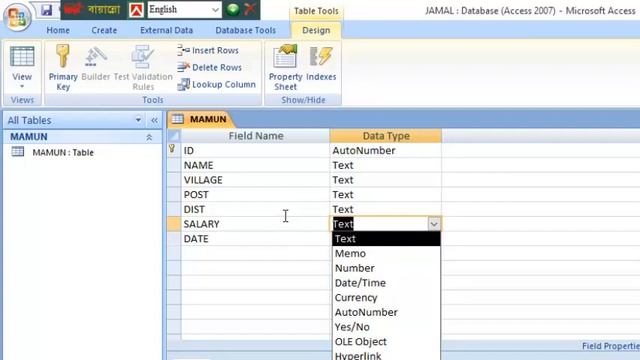The width and height of the screenshot is (640, 360).
Task: Click the Save icon in quick access toolbar
Action: tap(47, 10)
